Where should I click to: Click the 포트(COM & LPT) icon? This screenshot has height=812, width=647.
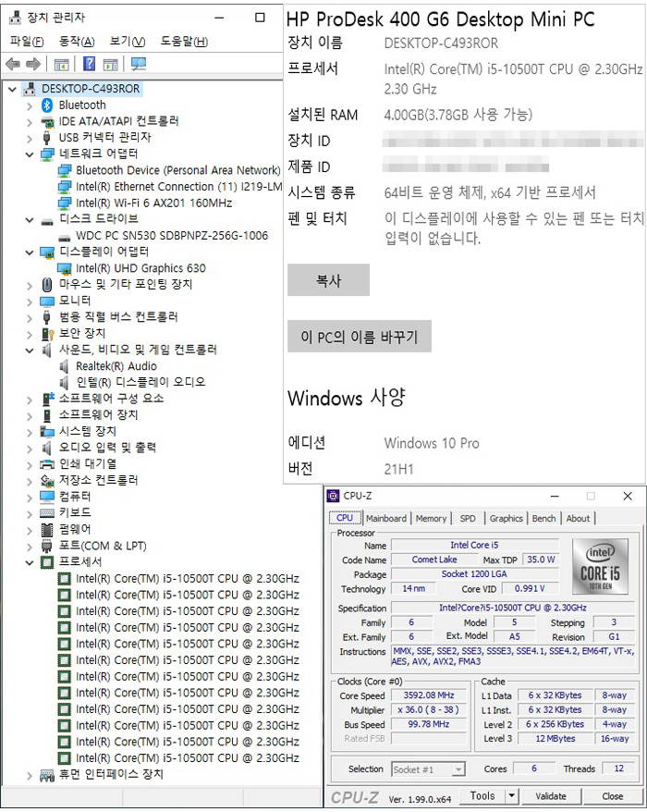point(47,546)
